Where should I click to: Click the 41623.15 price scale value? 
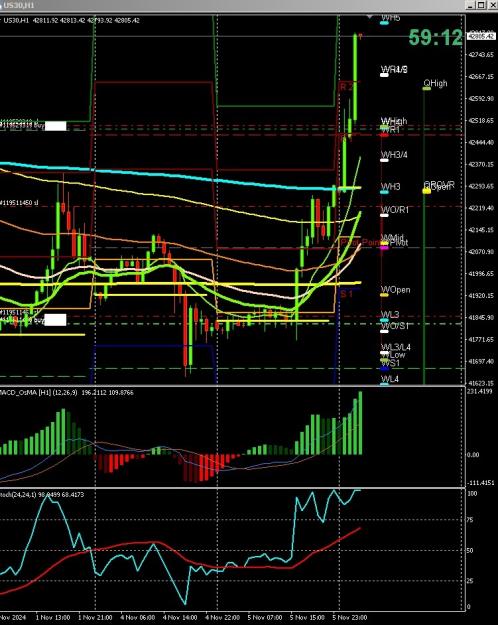(x=481, y=383)
